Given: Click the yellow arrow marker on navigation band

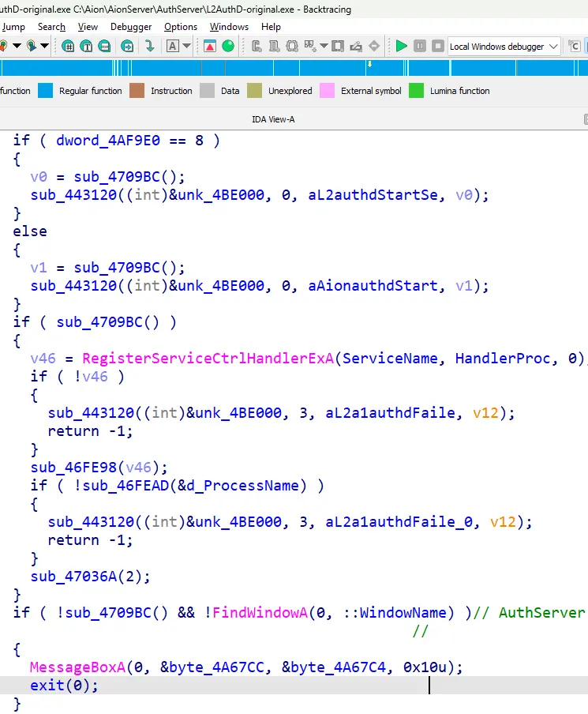Looking at the screenshot, I should pos(369,65).
